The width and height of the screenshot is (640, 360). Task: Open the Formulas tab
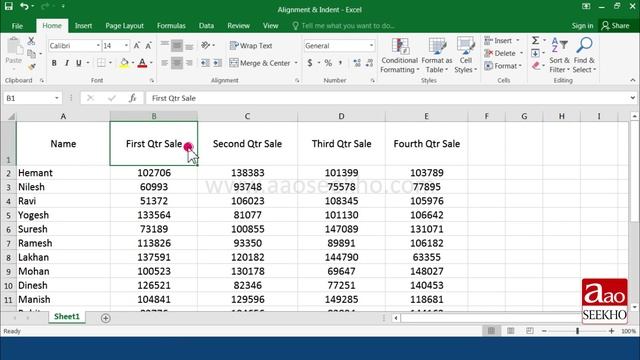(171, 26)
